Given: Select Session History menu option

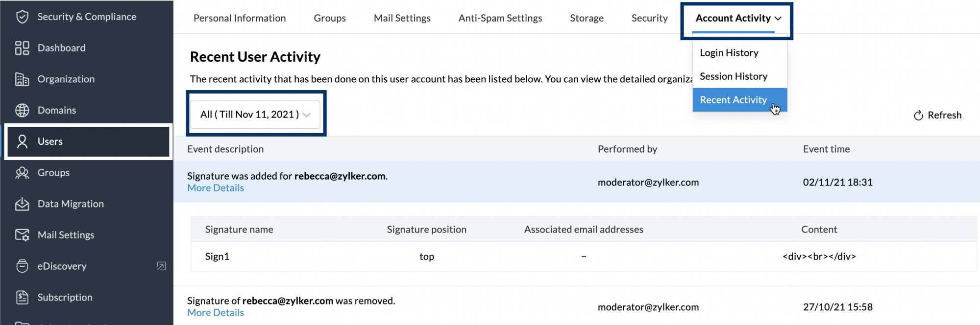Looking at the screenshot, I should 733,76.
